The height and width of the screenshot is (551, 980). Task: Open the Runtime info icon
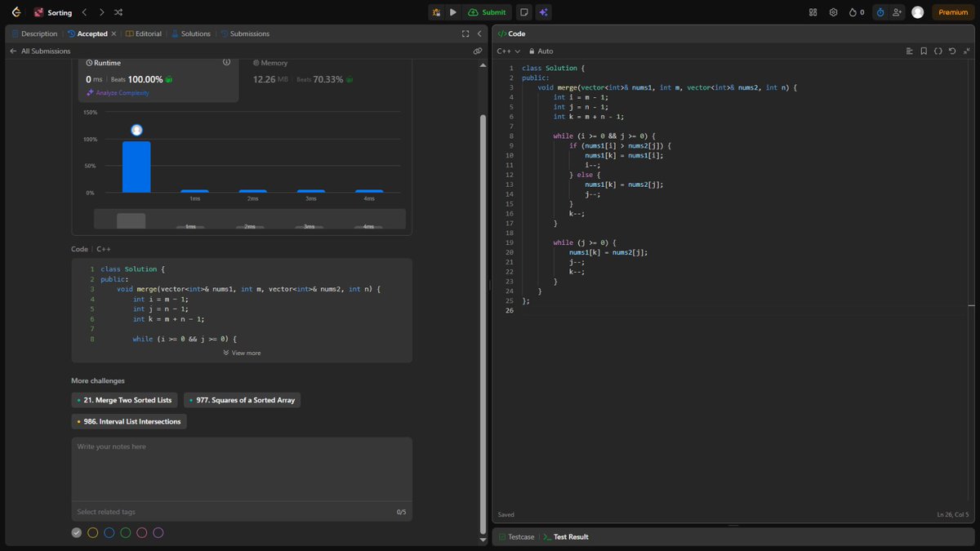click(x=226, y=62)
